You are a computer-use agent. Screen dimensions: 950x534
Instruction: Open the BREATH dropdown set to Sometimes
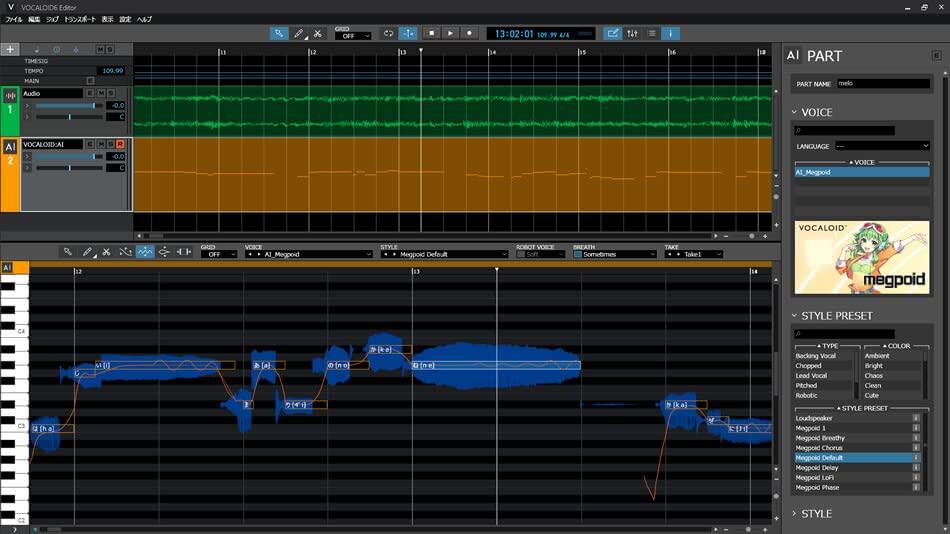[615, 254]
